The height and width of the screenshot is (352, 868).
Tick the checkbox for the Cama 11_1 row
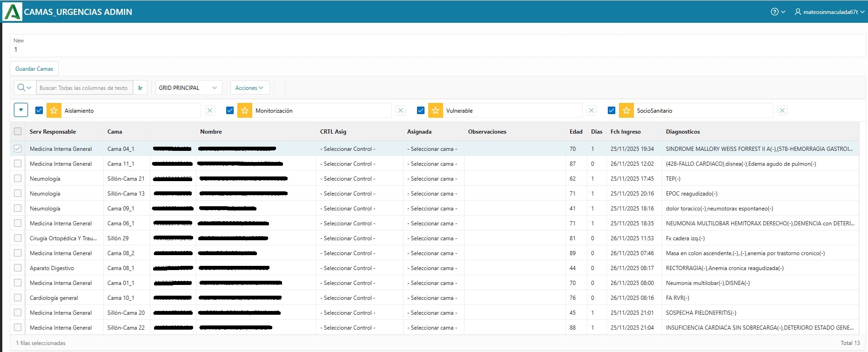coord(18,163)
